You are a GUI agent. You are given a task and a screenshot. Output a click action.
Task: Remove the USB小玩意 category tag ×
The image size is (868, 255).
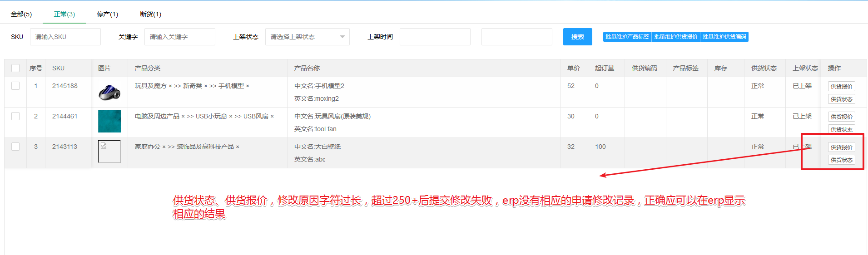pos(231,117)
